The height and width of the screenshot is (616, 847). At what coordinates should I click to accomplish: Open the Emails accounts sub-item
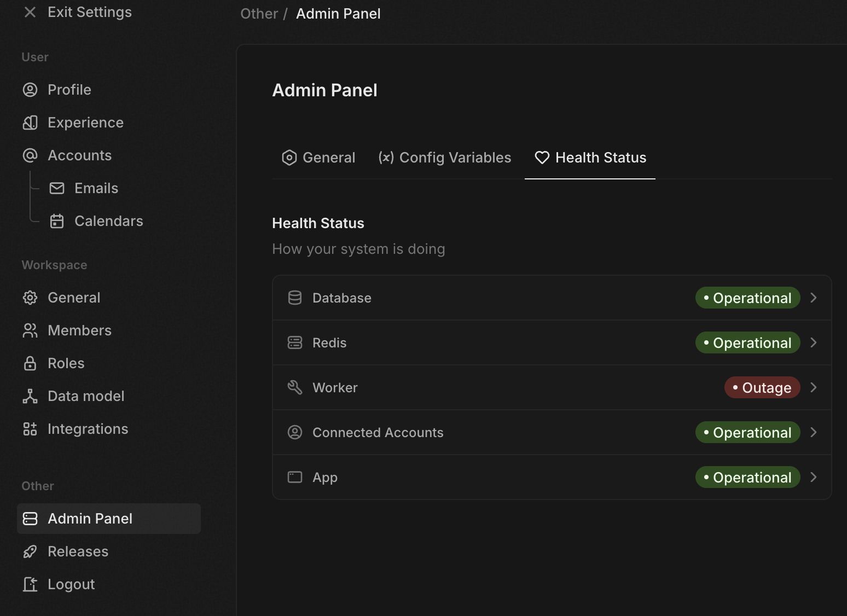point(96,188)
